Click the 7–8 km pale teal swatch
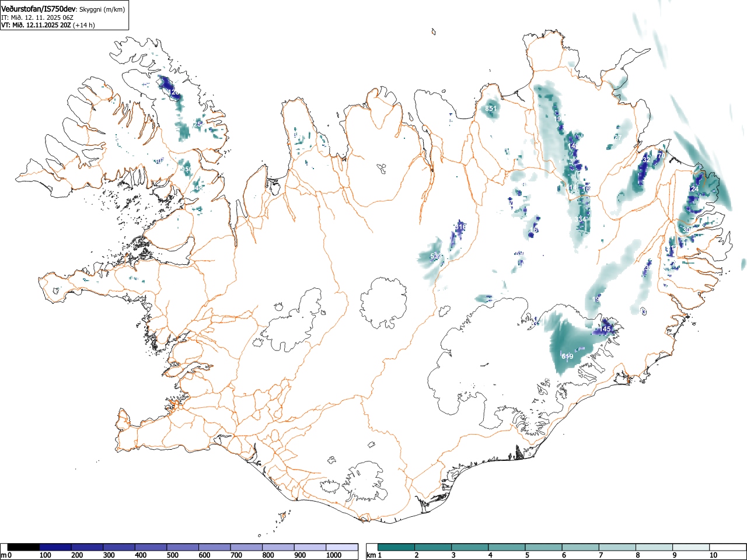Image resolution: width=747 pixels, height=560 pixels. [x=617, y=547]
